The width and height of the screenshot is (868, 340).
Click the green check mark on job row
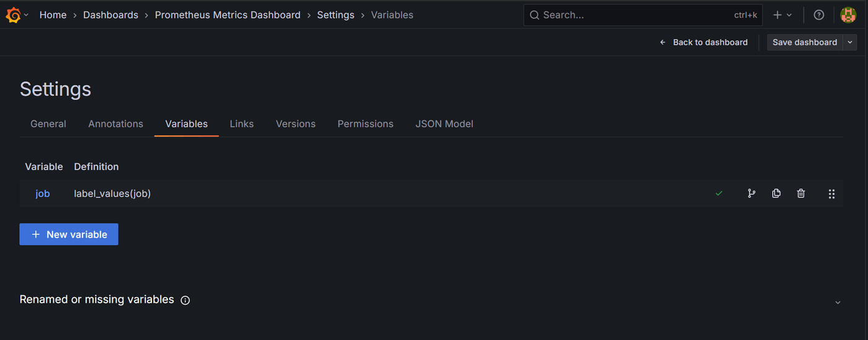pyautogui.click(x=719, y=194)
